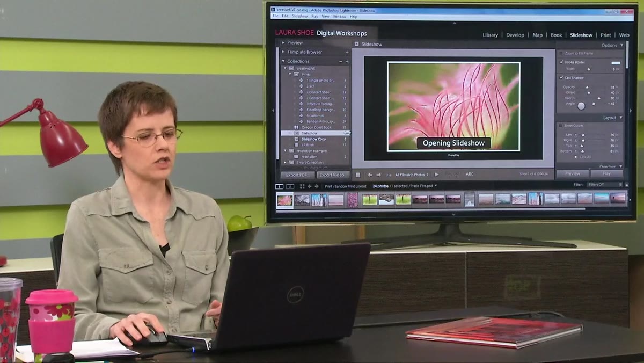Open the All Filmstrip Photos dropdown
This screenshot has width=644, height=363.
coord(412,175)
